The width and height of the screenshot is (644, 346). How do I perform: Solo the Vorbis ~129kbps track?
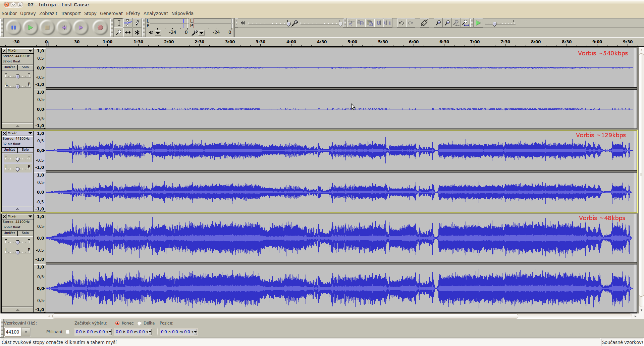[25, 150]
